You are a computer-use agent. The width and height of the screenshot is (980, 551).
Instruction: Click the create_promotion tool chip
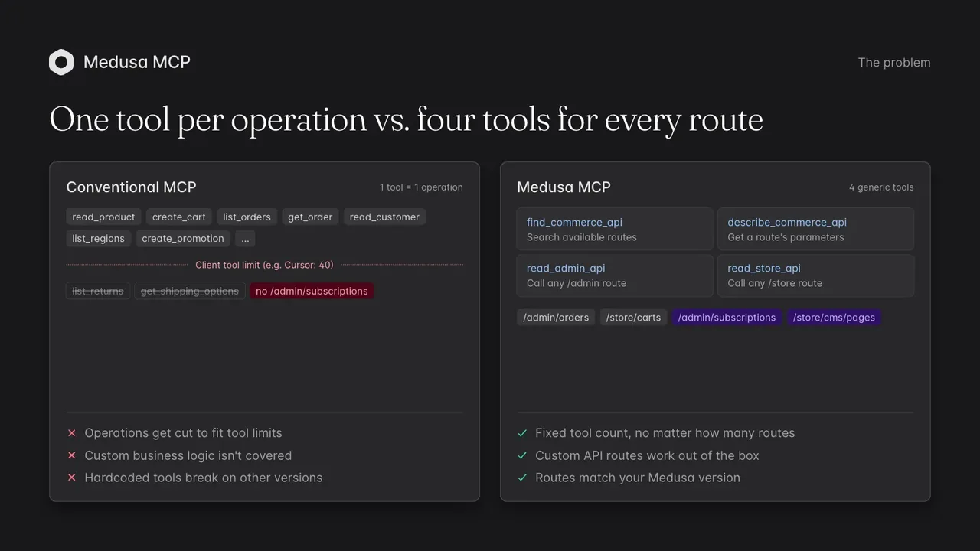(183, 239)
